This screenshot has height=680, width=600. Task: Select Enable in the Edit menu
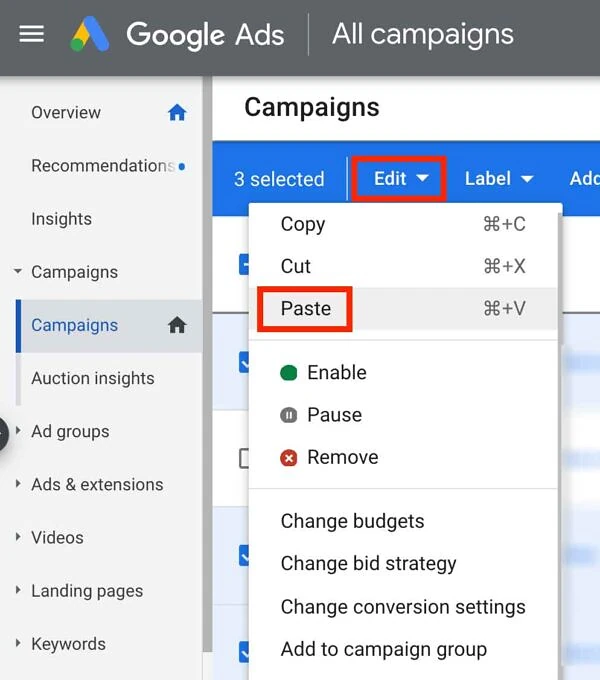(x=403, y=373)
